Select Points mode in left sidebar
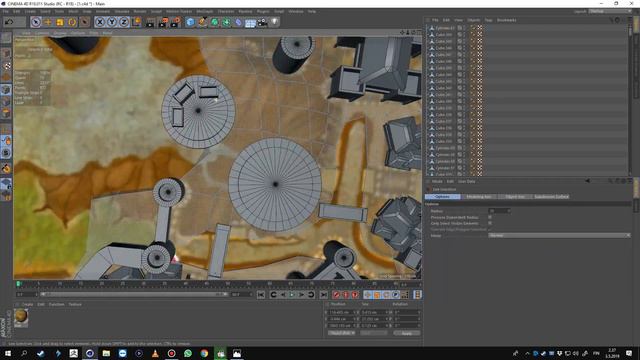This screenshot has height=360, width=640. point(6,89)
